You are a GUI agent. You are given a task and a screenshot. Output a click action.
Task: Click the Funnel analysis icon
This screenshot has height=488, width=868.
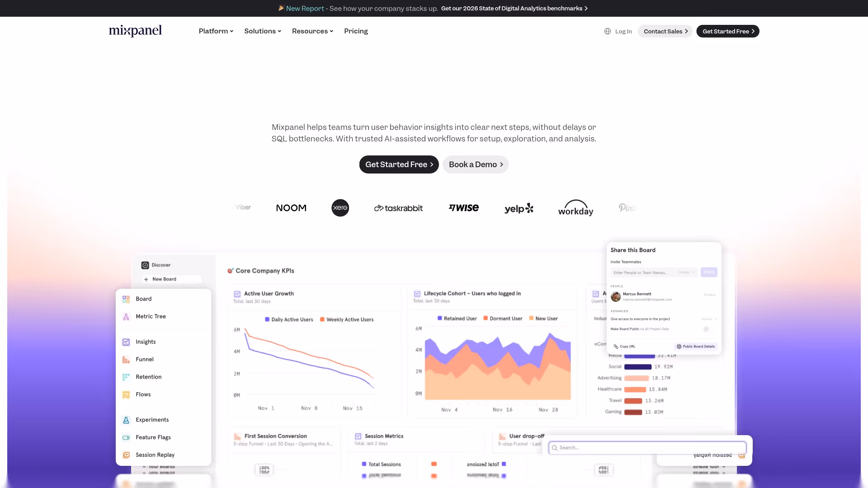(126, 359)
